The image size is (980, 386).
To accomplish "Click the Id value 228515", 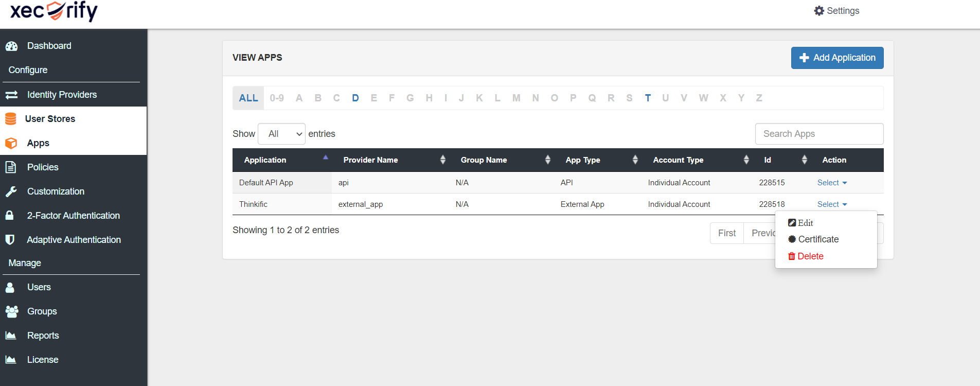I will coord(772,183).
